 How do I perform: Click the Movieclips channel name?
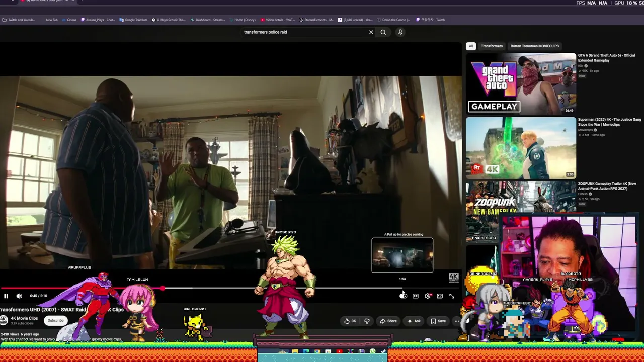pos(585,130)
